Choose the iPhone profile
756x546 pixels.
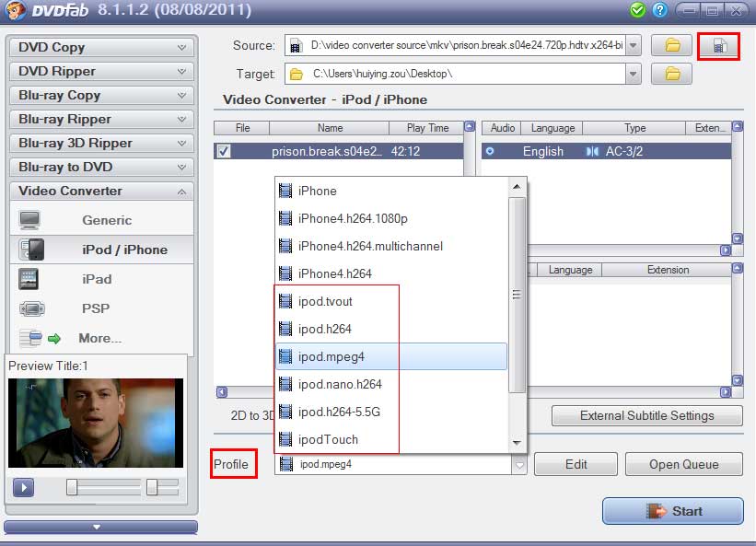click(391, 191)
